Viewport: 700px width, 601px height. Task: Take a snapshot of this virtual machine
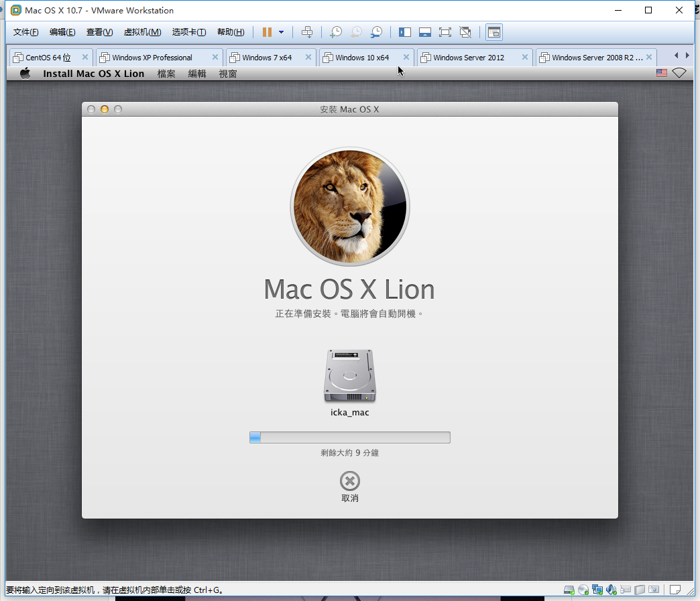point(336,32)
